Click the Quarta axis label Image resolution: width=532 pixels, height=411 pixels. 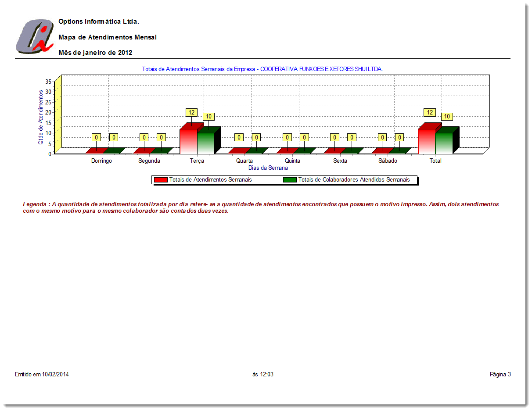[x=244, y=161]
